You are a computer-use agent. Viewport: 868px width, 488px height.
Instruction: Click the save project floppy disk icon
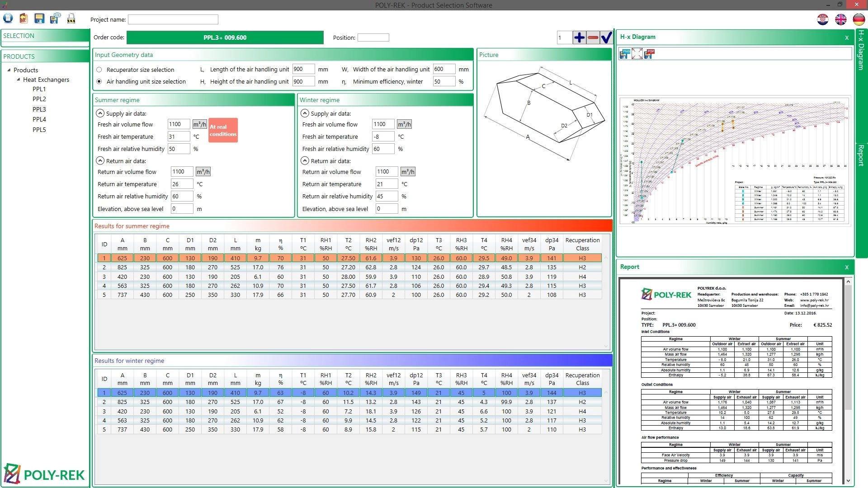click(x=39, y=19)
